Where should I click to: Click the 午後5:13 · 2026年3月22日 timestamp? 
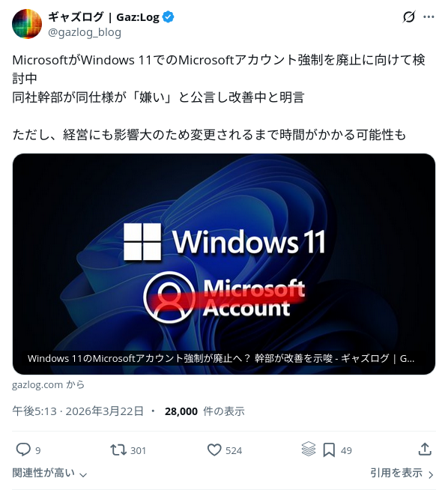point(78,411)
